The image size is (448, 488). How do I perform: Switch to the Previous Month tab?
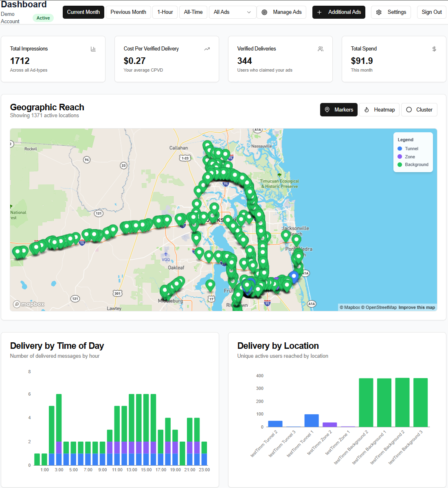(x=128, y=12)
